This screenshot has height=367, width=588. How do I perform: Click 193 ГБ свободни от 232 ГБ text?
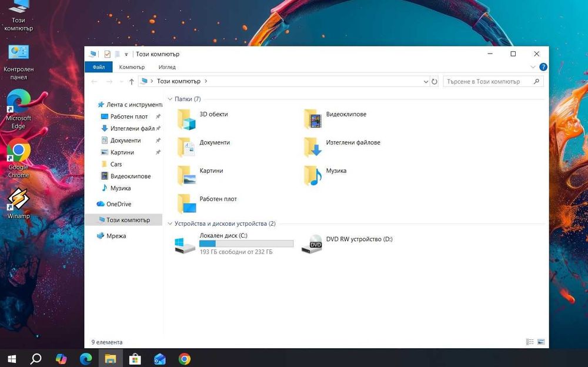(x=236, y=252)
